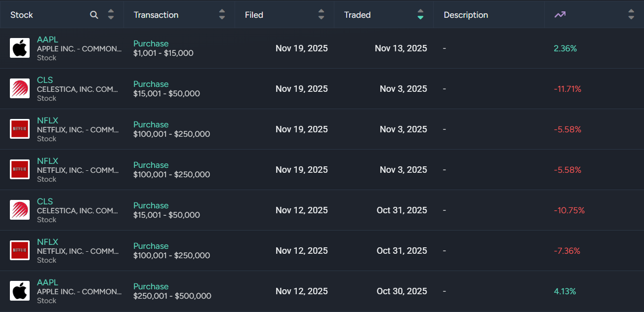Select the Description column header
This screenshot has height=312, width=644.
tap(466, 15)
